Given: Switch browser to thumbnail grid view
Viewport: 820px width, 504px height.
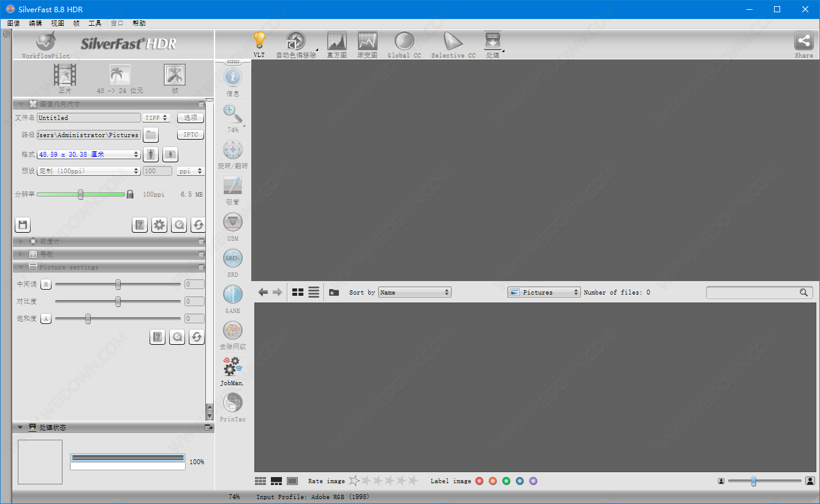Looking at the screenshot, I should point(298,292).
